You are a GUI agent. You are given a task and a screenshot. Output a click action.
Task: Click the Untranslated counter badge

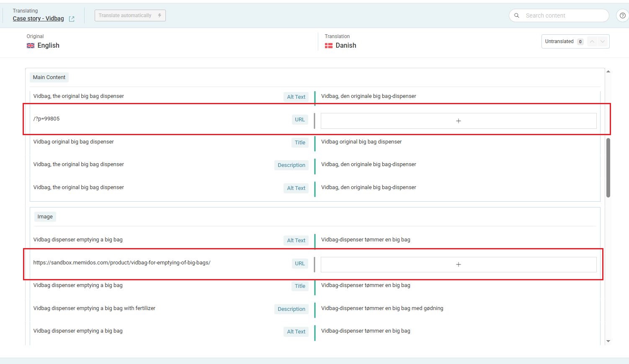pyautogui.click(x=580, y=42)
